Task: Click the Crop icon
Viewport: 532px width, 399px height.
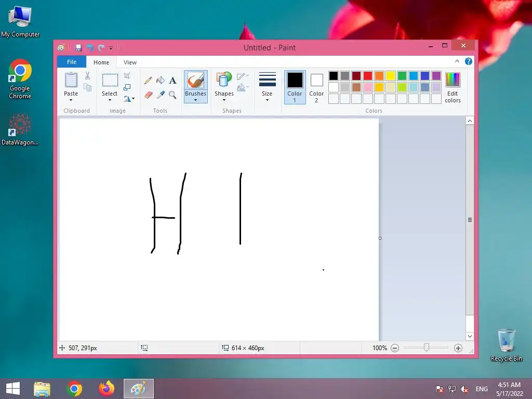Action: click(127, 76)
